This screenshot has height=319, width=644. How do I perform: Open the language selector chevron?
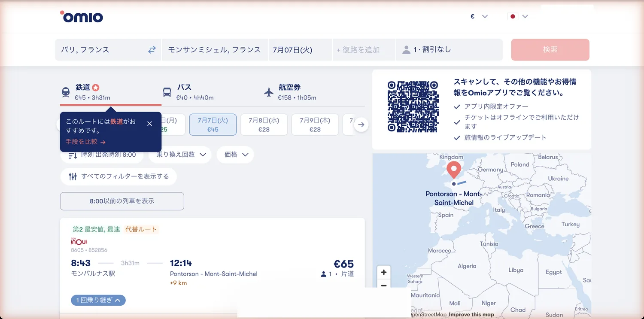[x=525, y=16]
